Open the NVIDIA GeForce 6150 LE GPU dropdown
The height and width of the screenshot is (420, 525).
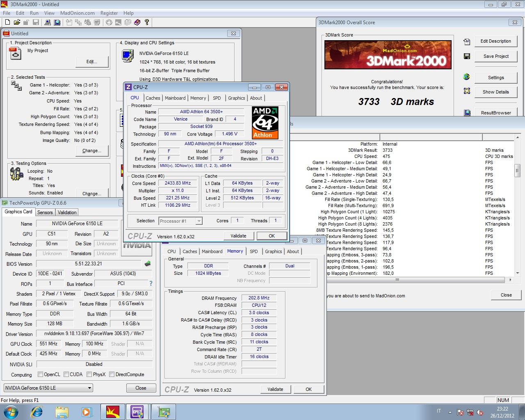[x=48, y=388]
